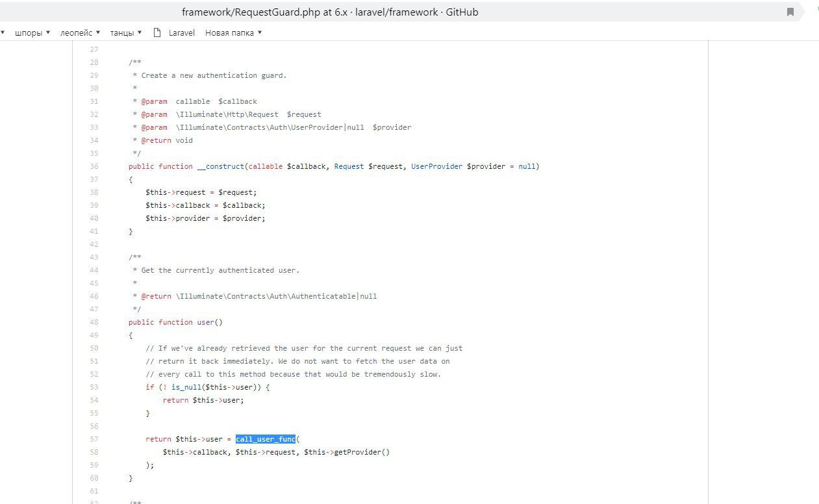Screen dimensions: 819x504
Task: Click getProvider() on line 58
Action: [362, 452]
